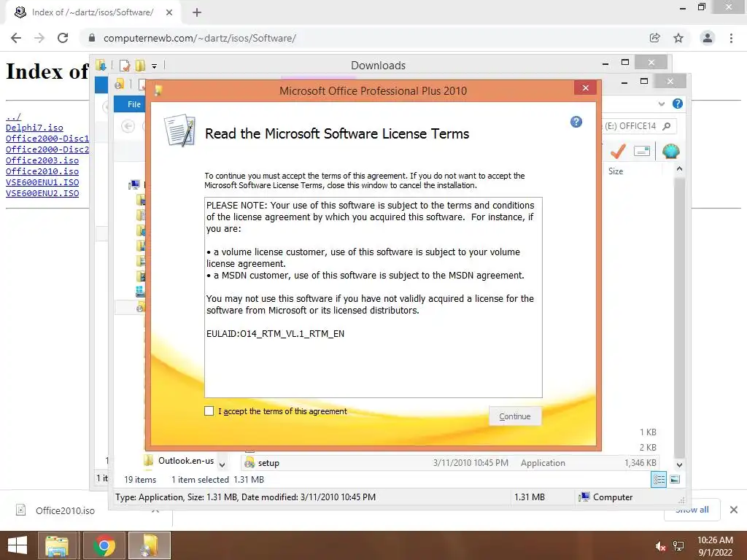Screen dimensions: 747x560
Task: Click the Office2010.iso download item
Action: (x=65, y=510)
